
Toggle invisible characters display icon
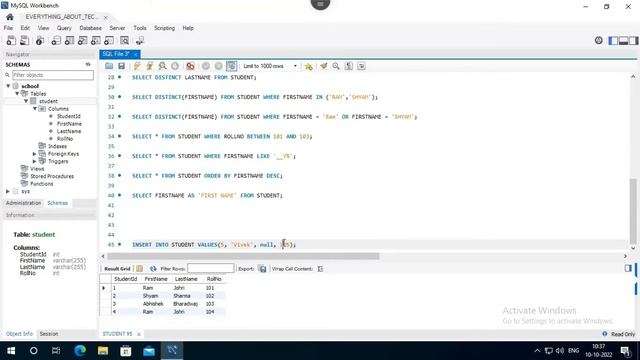(x=349, y=66)
